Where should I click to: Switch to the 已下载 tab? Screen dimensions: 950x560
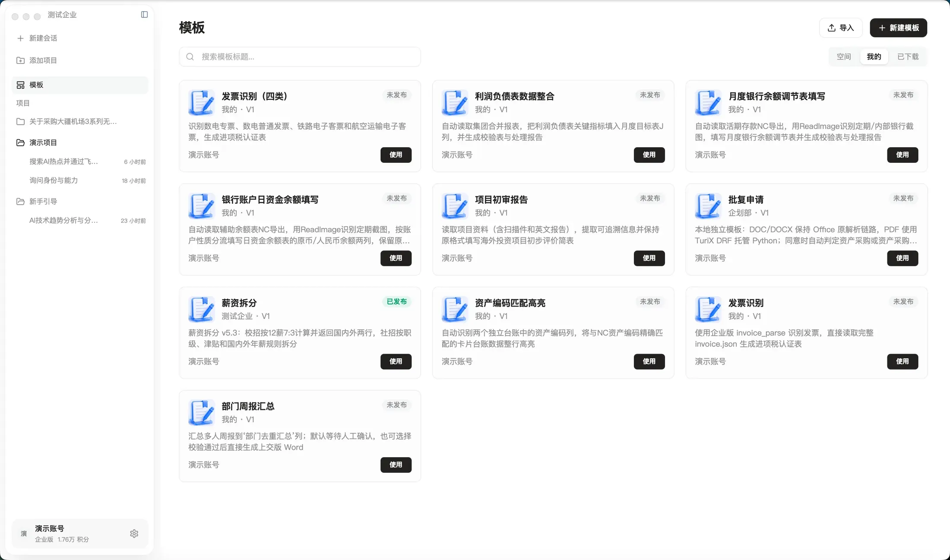[x=908, y=57]
